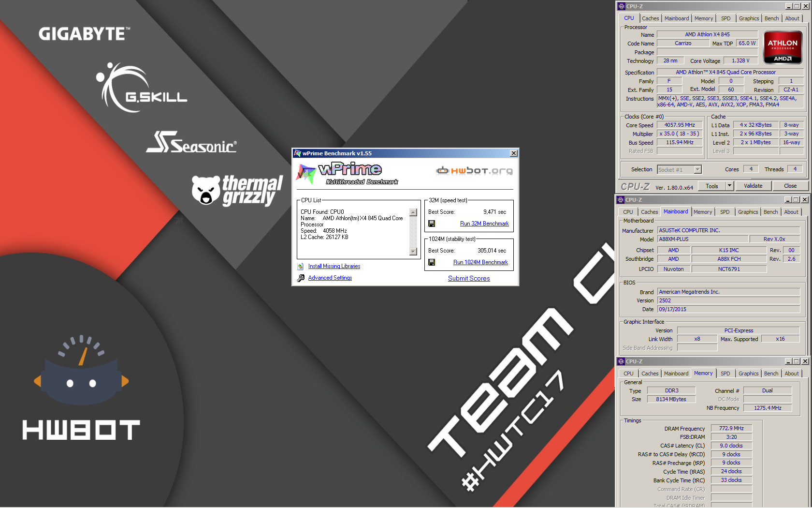Image resolution: width=812 pixels, height=508 pixels.
Task: Click the wPrime logo icon
Action: tap(306, 174)
